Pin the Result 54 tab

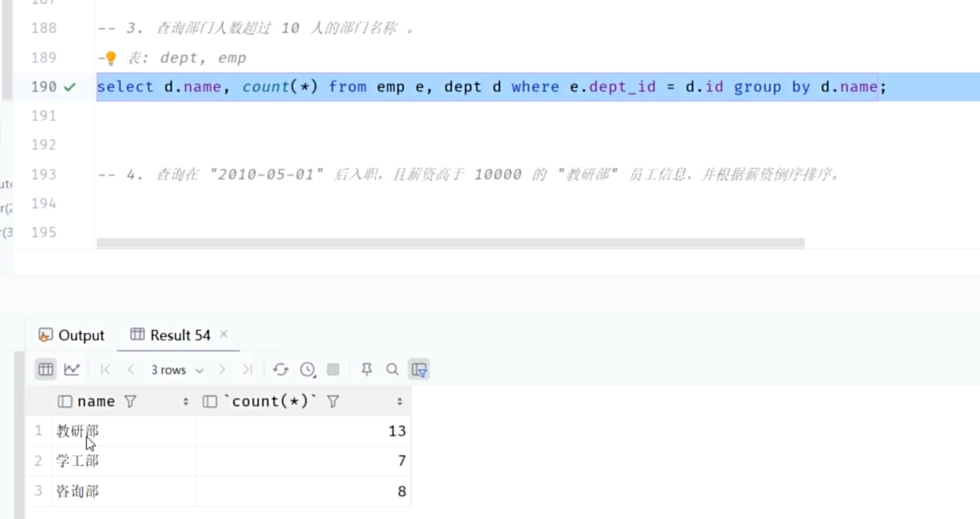[366, 369]
